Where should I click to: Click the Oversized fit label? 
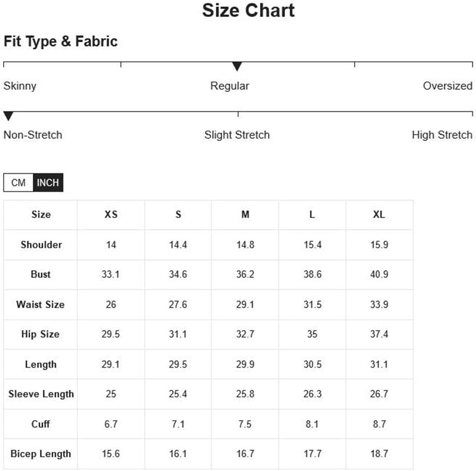point(448,86)
